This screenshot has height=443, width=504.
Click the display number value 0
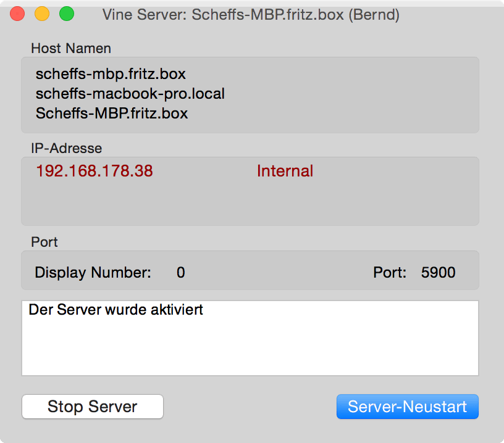[x=180, y=272]
